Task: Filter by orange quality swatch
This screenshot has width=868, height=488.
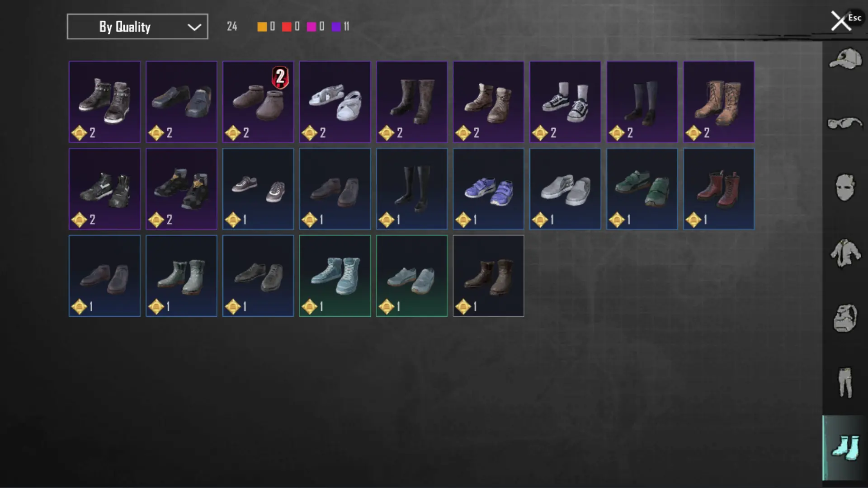Action: click(x=262, y=27)
